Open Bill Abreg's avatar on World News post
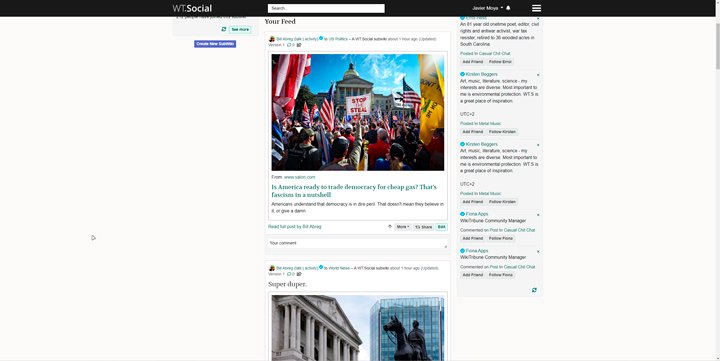This screenshot has height=361, width=720. [272, 268]
